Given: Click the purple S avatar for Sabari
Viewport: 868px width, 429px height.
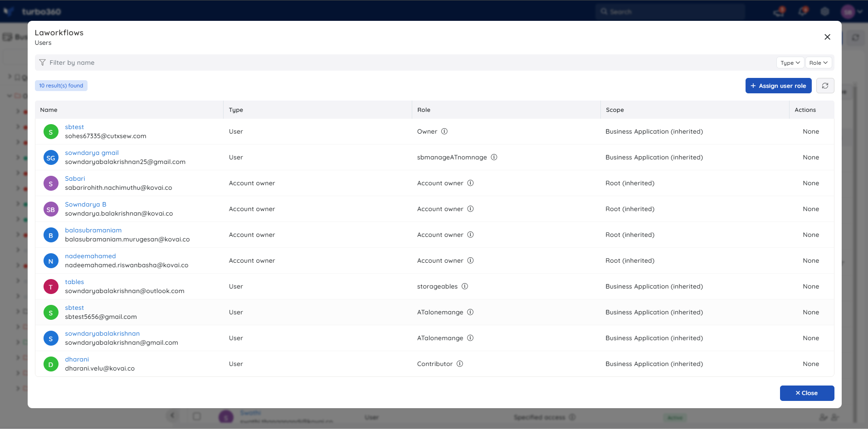Looking at the screenshot, I should [x=51, y=183].
